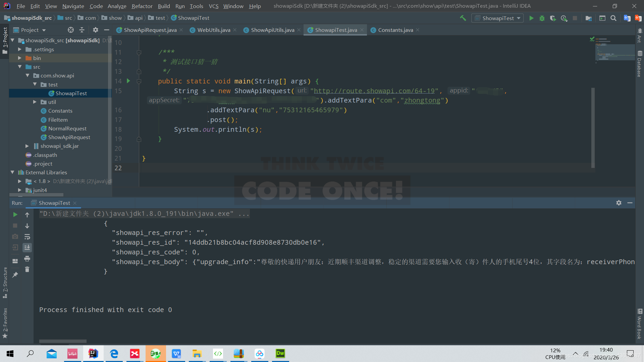Click the stop process square in Run panel
This screenshot has width=644, height=362.
click(x=15, y=226)
